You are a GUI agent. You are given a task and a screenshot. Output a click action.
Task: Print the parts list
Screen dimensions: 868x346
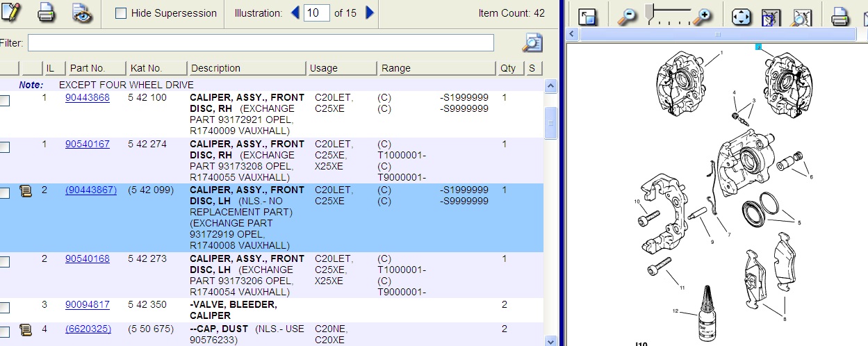46,13
